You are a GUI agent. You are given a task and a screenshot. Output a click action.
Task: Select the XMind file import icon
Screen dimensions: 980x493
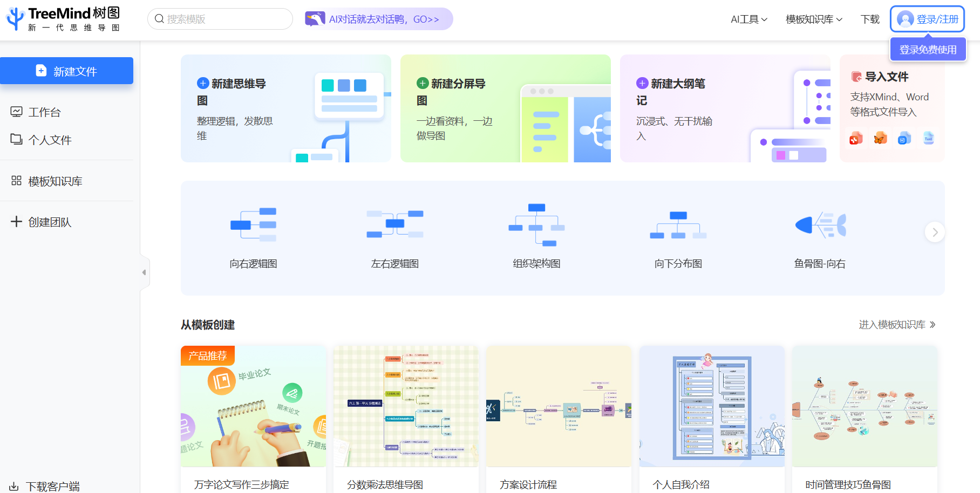pos(855,138)
